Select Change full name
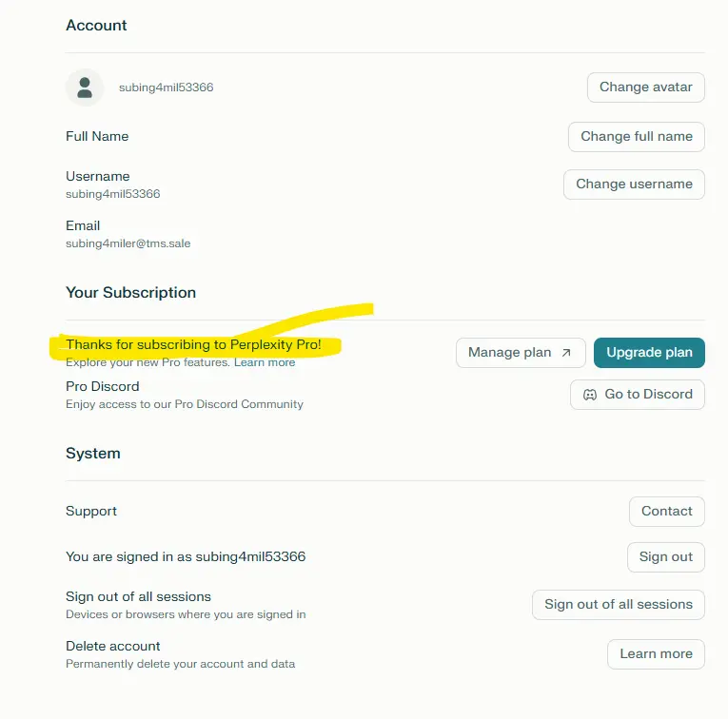Viewport: 728px width, 719px height. click(637, 137)
